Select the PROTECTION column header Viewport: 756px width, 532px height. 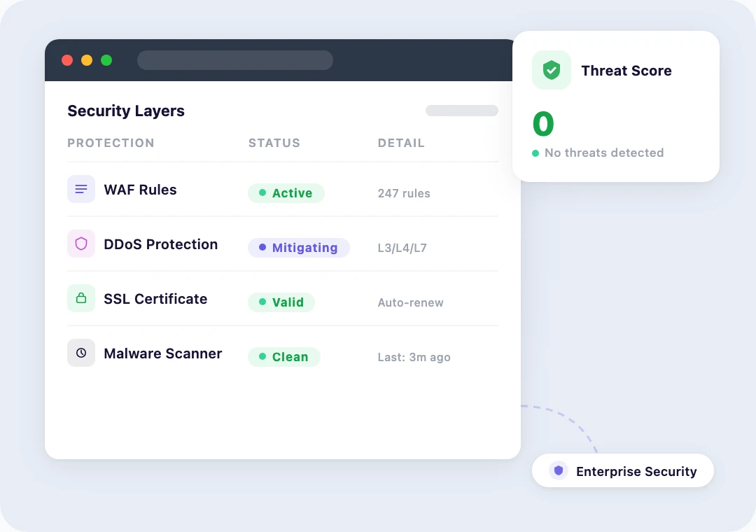point(111,143)
